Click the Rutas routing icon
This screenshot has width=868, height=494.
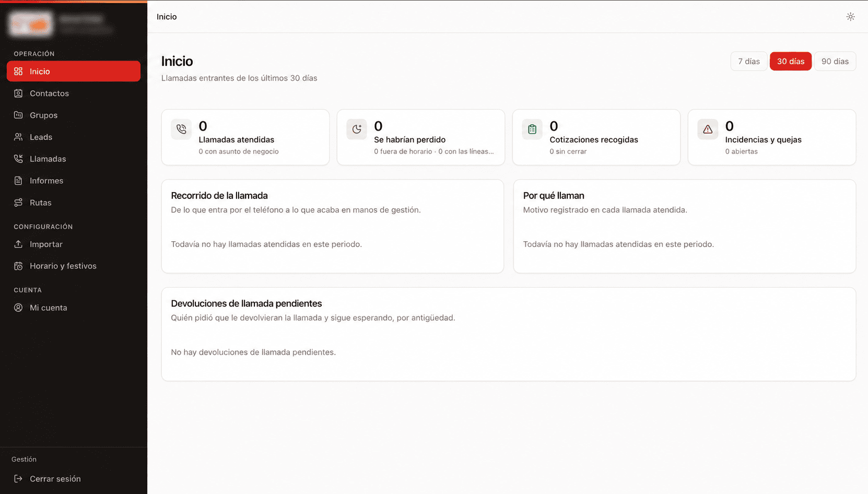point(18,203)
